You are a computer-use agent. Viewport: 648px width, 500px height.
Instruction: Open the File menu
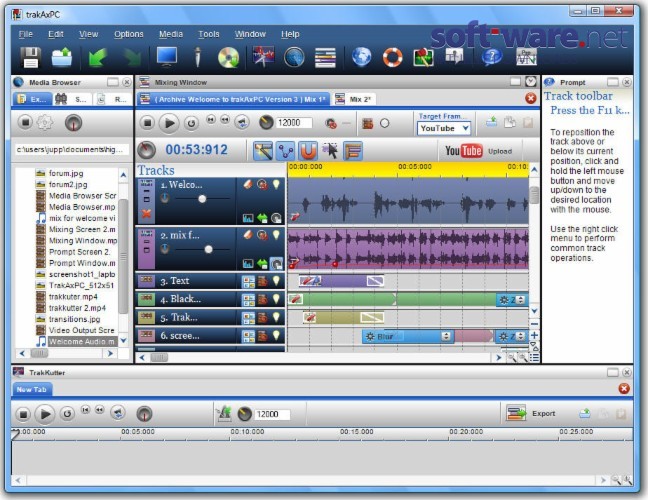[x=26, y=34]
